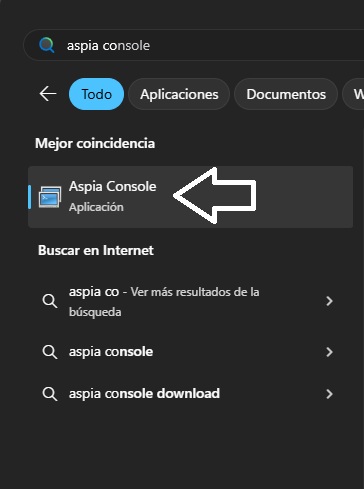
Task: Go back using the left arrow icon
Action: click(x=48, y=94)
